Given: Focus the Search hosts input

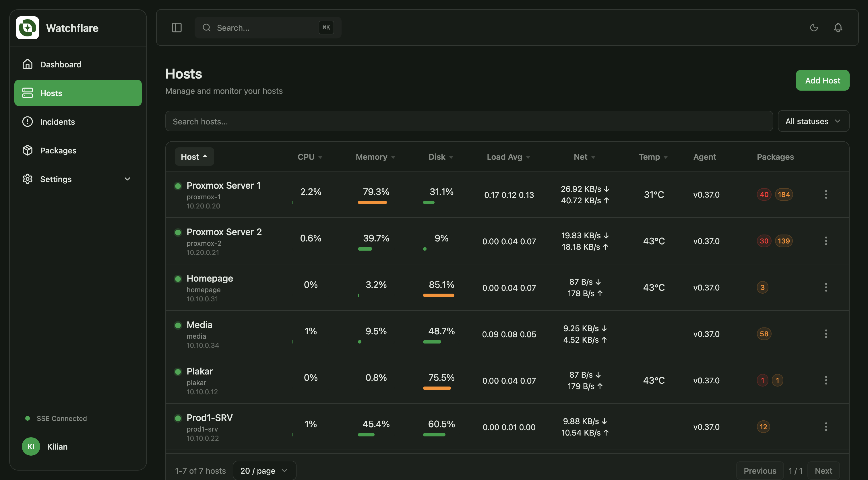Looking at the screenshot, I should coord(469,121).
